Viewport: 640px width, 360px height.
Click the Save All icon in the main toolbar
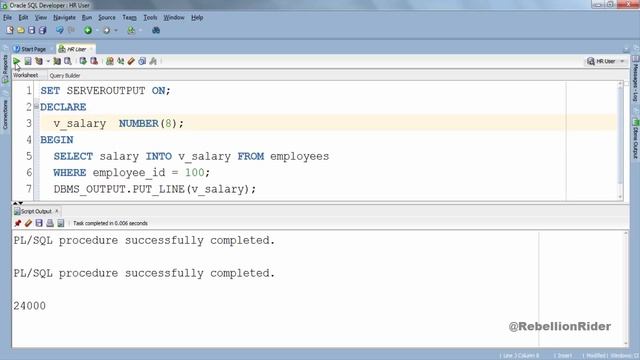[x=42, y=30]
